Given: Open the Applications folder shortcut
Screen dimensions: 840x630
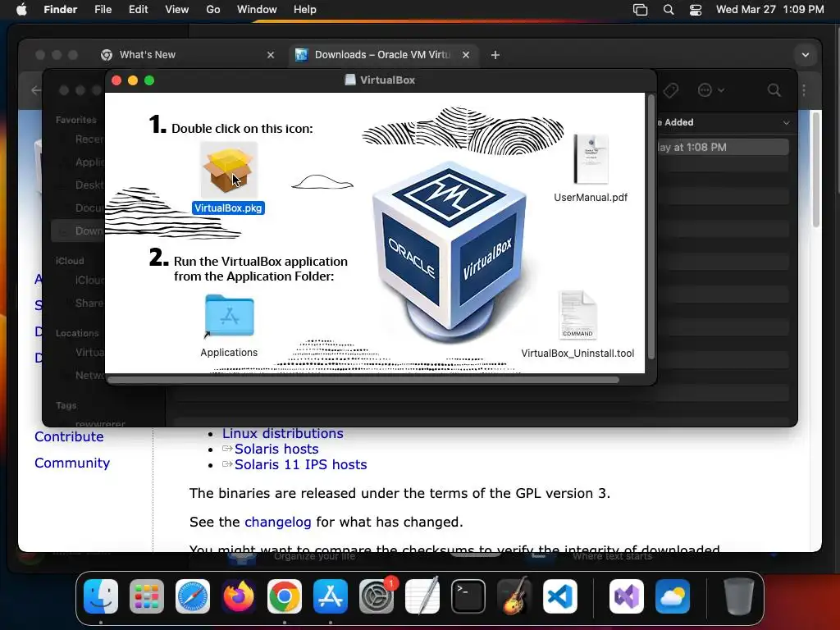Looking at the screenshot, I should point(230,316).
